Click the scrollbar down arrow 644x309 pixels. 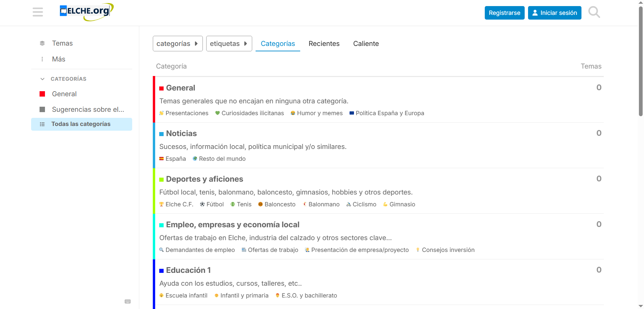pyautogui.click(x=641, y=306)
